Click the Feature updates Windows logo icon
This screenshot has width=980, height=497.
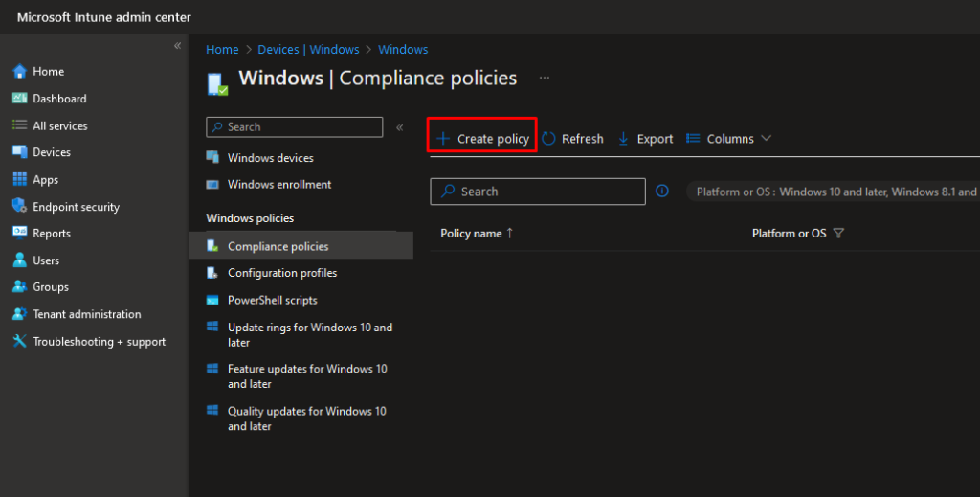(x=213, y=369)
